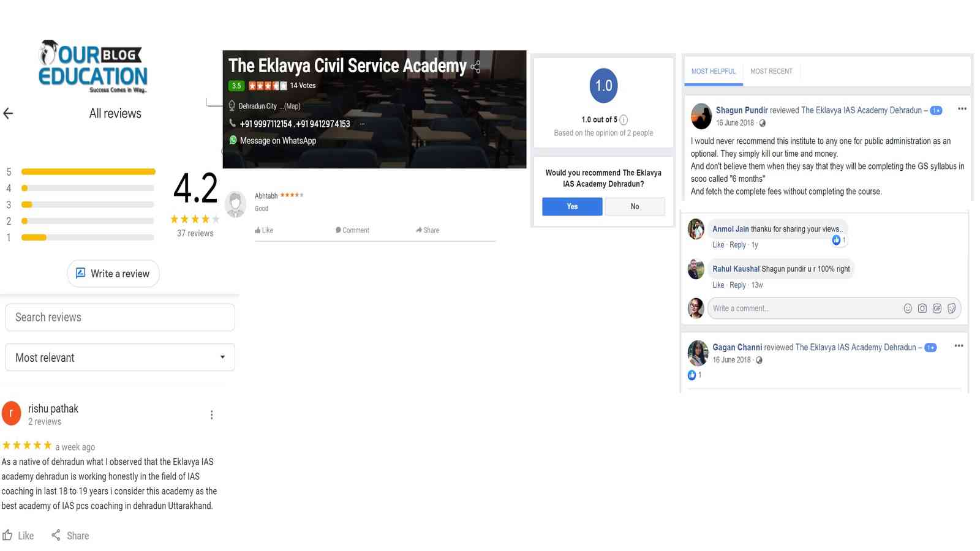Open the Shagun Pundir name link

(742, 110)
